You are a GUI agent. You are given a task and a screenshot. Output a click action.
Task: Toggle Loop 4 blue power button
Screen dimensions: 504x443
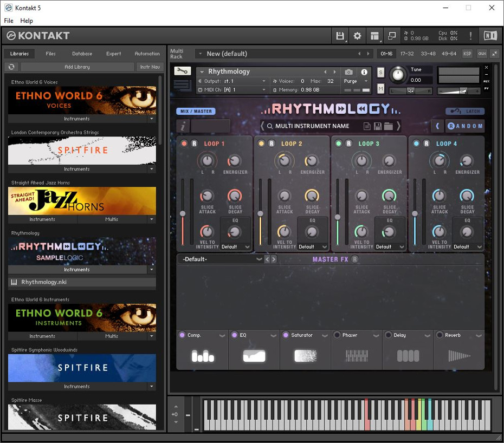tap(416, 144)
